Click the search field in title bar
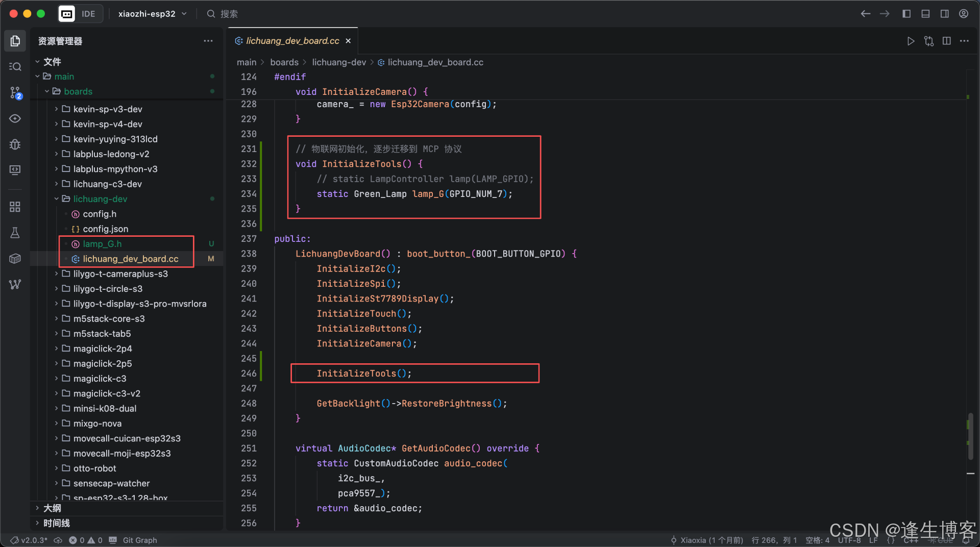 [223, 14]
